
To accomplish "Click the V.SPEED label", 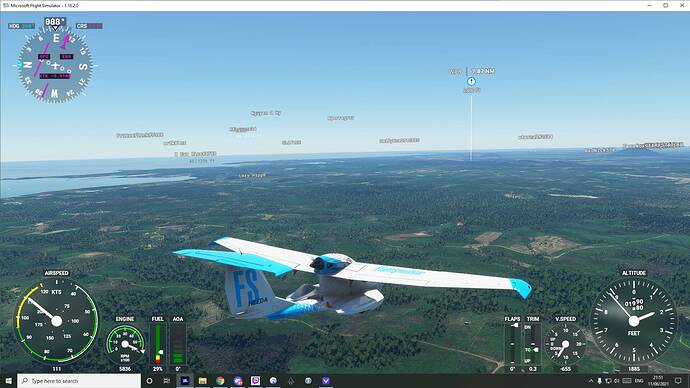I will pos(565,319).
